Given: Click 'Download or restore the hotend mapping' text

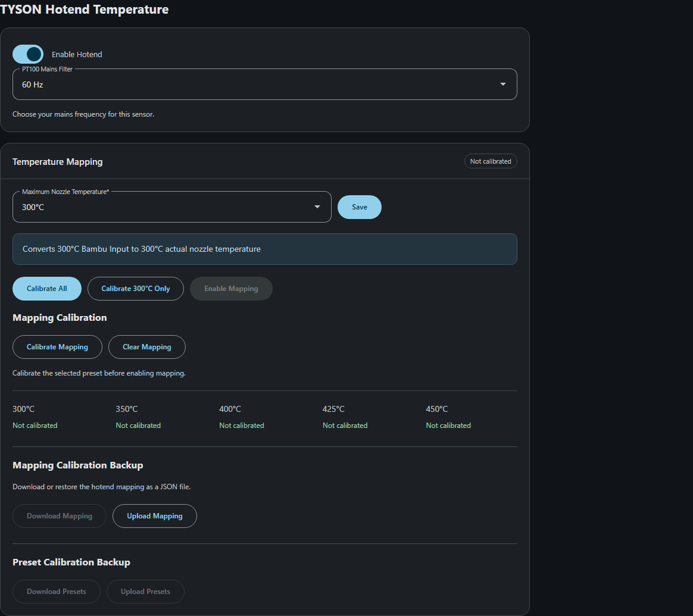Looking at the screenshot, I should [102, 486].
